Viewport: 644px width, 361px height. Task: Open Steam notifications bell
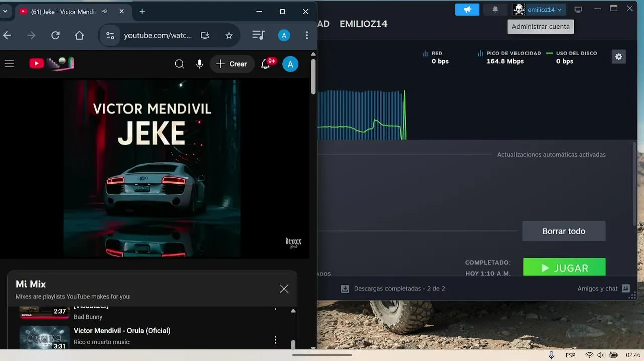(495, 9)
